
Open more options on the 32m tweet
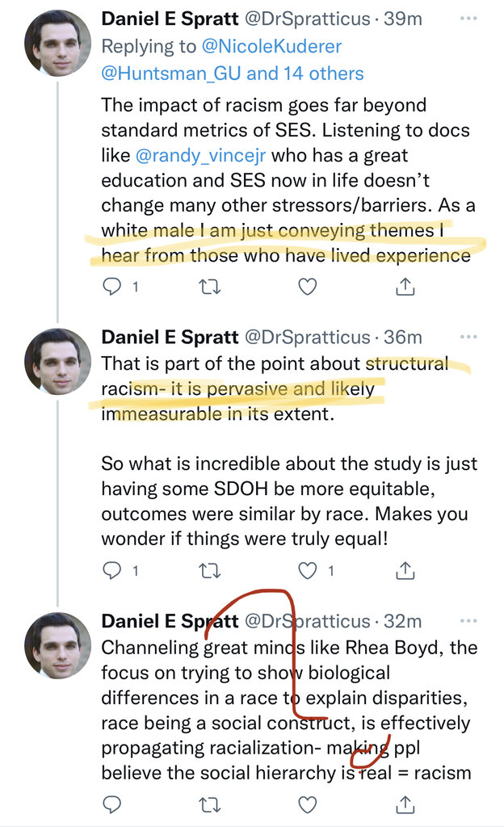pyautogui.click(x=468, y=620)
